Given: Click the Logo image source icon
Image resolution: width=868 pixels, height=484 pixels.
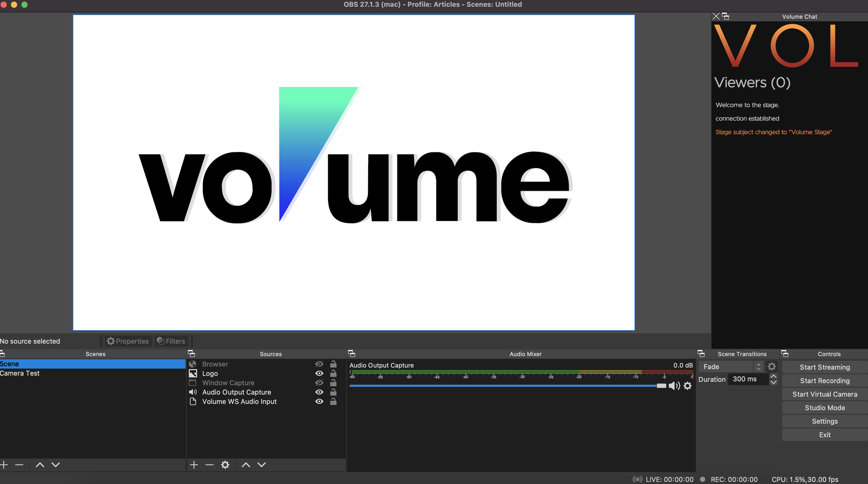Looking at the screenshot, I should click(x=192, y=373).
